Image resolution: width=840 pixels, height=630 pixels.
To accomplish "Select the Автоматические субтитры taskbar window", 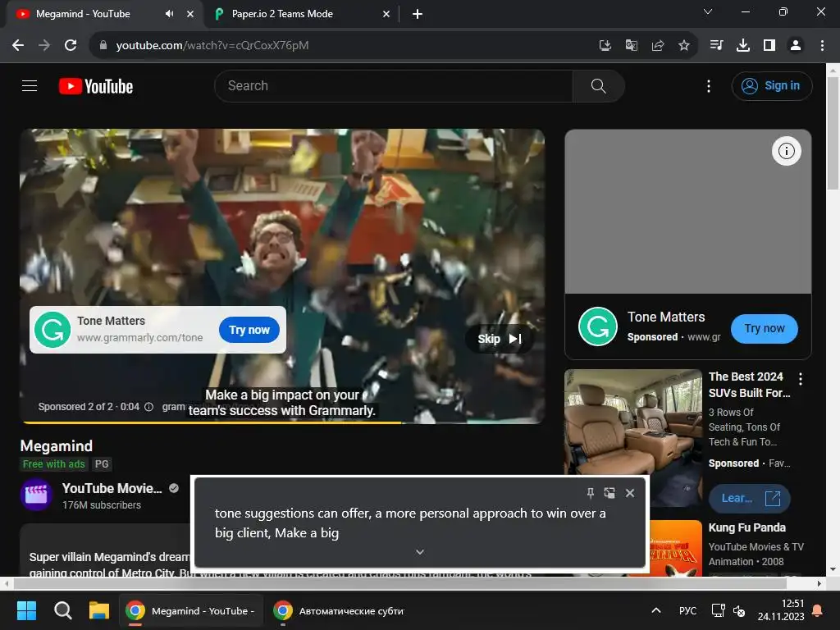I will point(339,610).
